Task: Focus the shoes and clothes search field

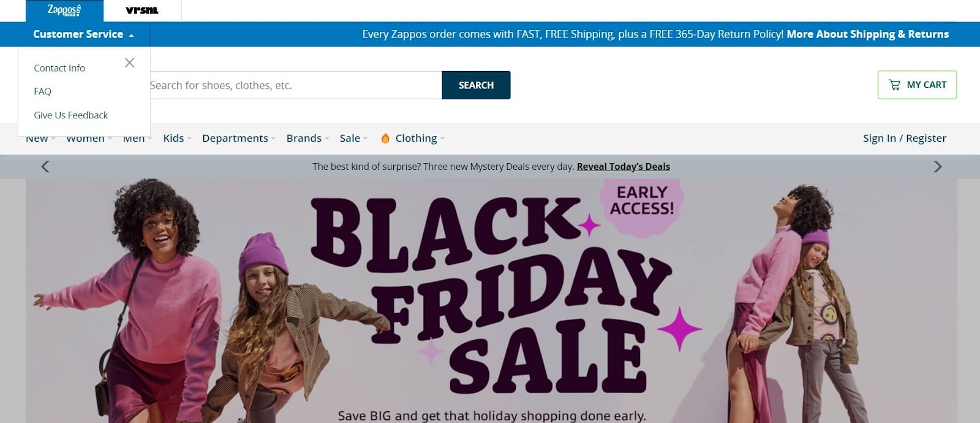Action: coord(295,85)
